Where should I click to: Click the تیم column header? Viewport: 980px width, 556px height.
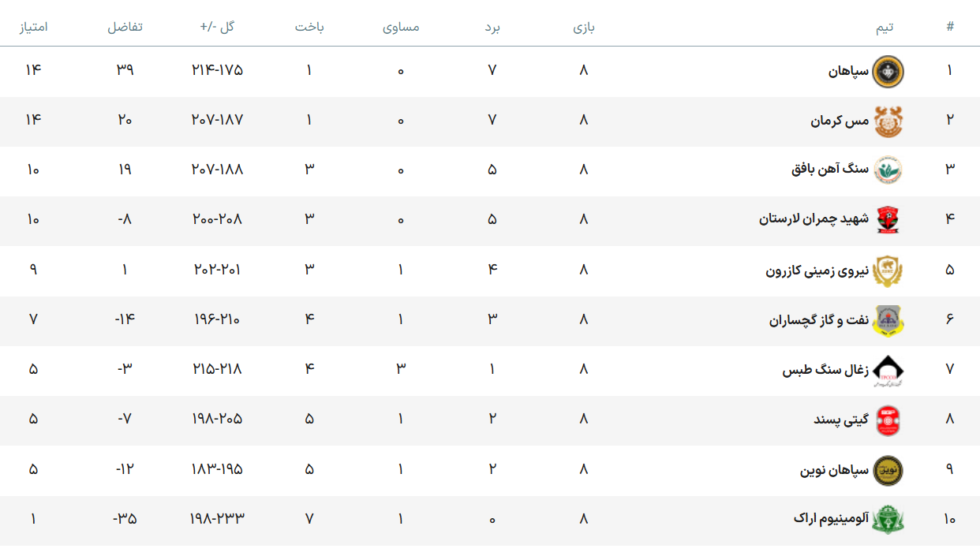pyautogui.click(x=885, y=27)
